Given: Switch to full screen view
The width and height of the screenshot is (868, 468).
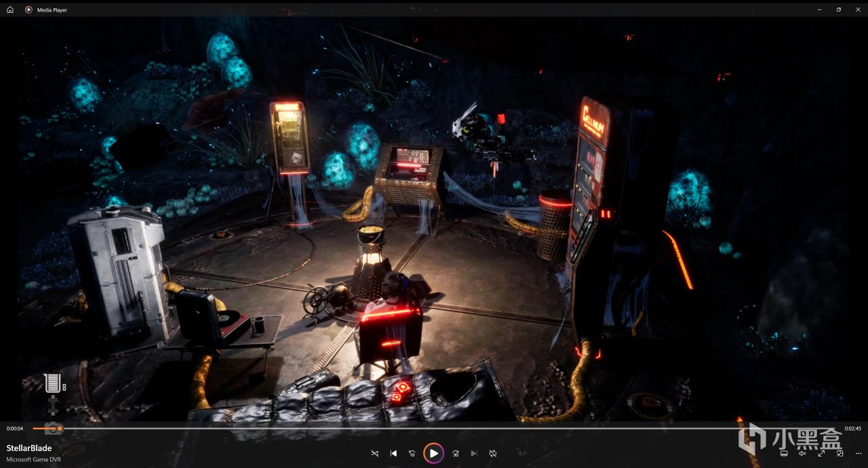Looking at the screenshot, I should click(x=821, y=453).
